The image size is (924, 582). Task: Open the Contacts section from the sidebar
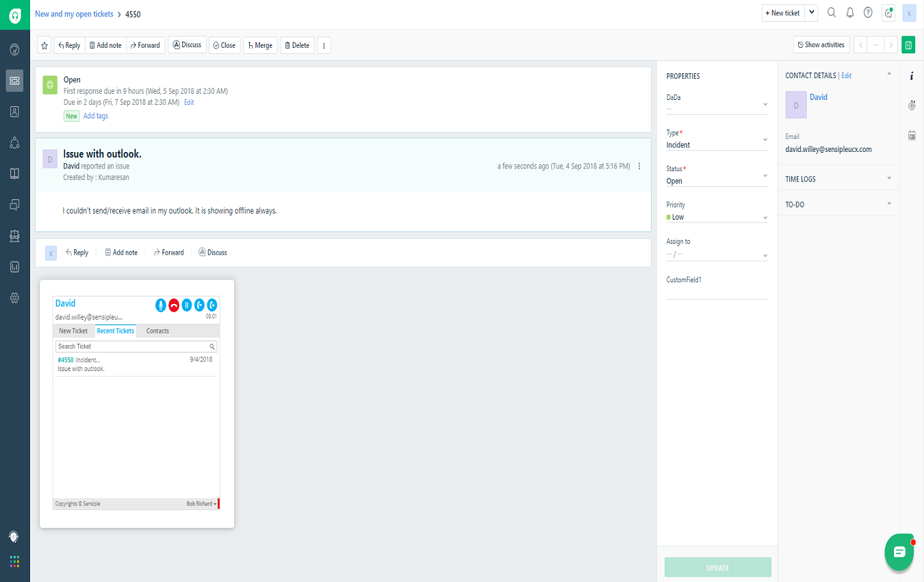click(14, 112)
